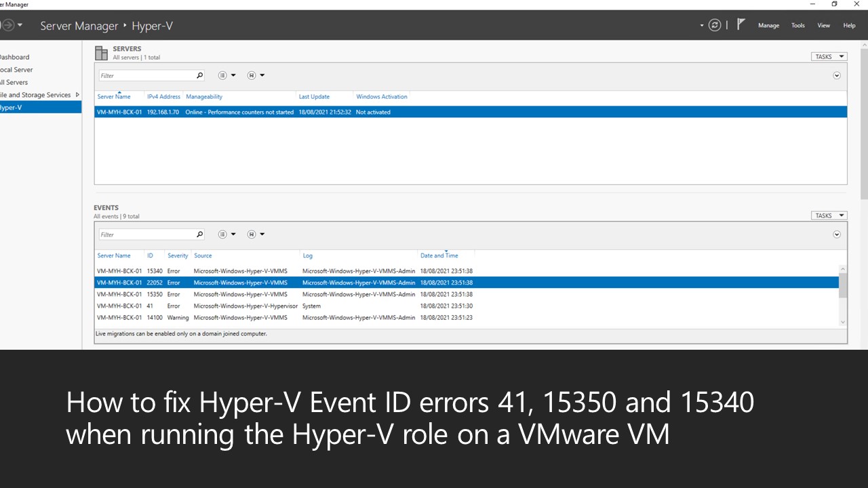This screenshot has width=868, height=488.
Task: Click the back navigation arrow icon
Action: click(7, 25)
